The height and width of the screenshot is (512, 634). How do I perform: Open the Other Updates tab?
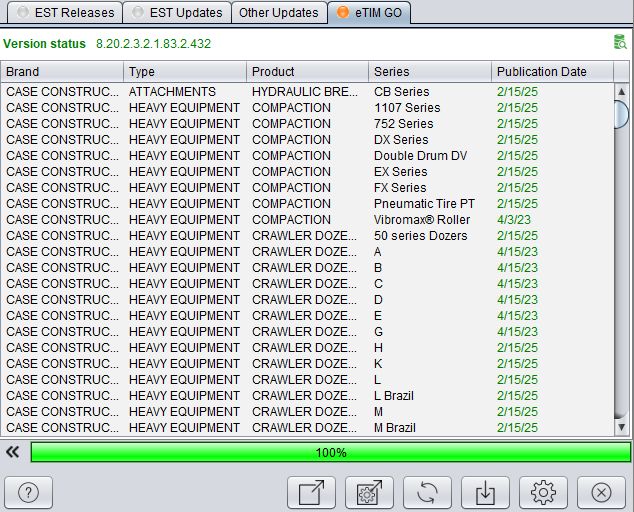[x=279, y=13]
